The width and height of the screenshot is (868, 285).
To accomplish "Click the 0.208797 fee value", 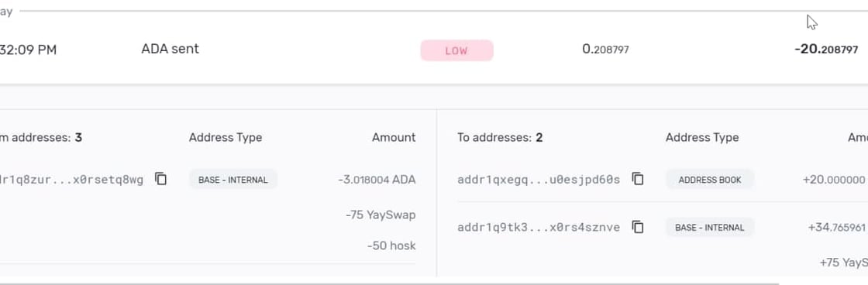I will [x=605, y=50].
